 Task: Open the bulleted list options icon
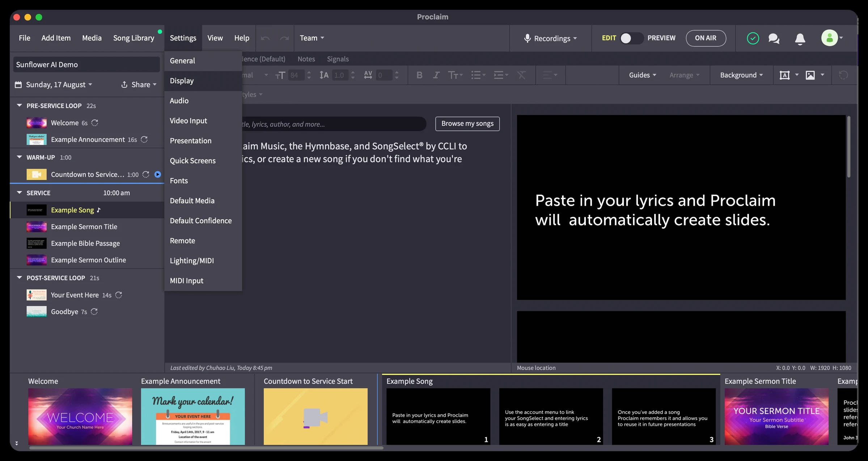pos(478,75)
